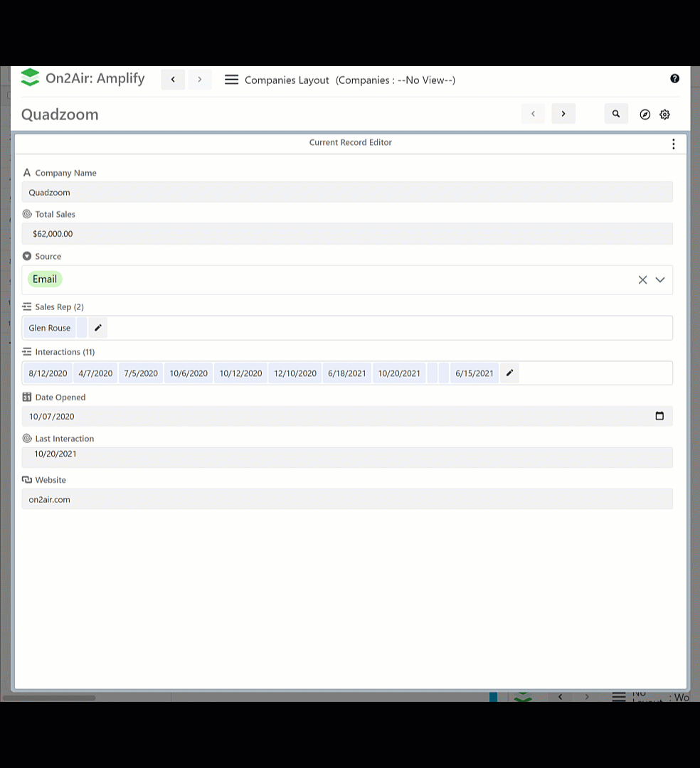Click the Website field on2air.com
The width and height of the screenshot is (700, 768).
coord(347,499)
